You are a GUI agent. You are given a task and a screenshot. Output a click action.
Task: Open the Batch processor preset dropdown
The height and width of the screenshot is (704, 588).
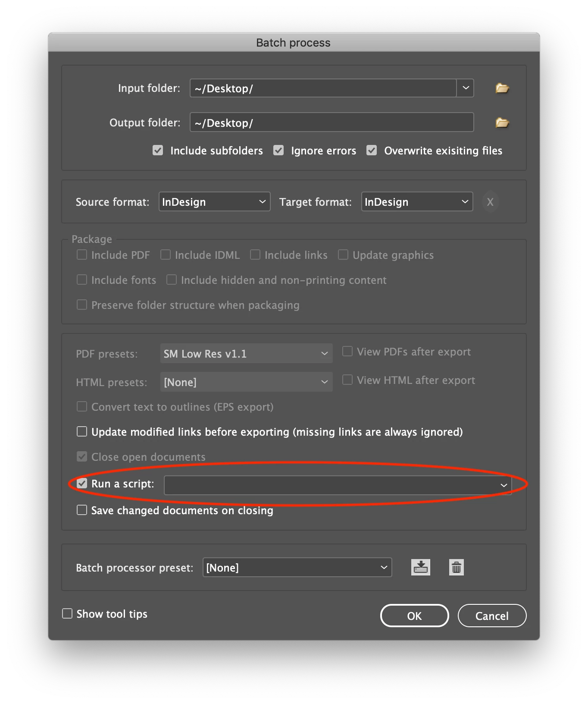click(297, 568)
